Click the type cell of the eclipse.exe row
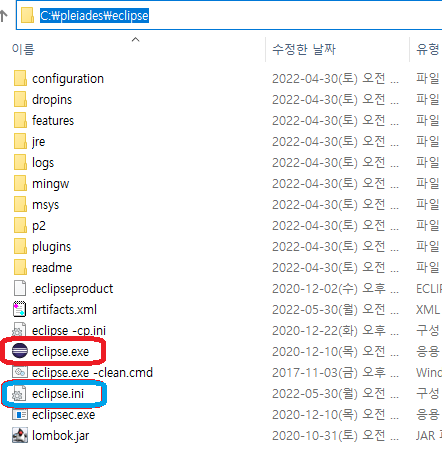The height and width of the screenshot is (451, 442). (x=428, y=352)
